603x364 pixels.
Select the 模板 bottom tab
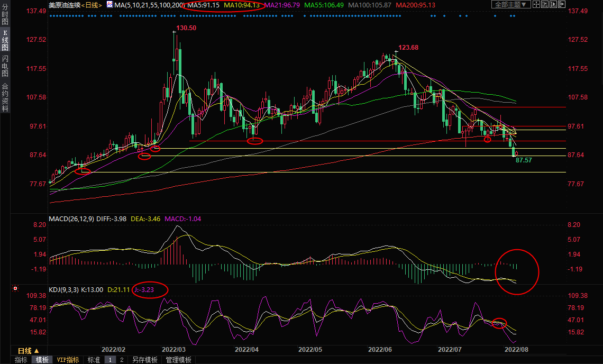42,360
